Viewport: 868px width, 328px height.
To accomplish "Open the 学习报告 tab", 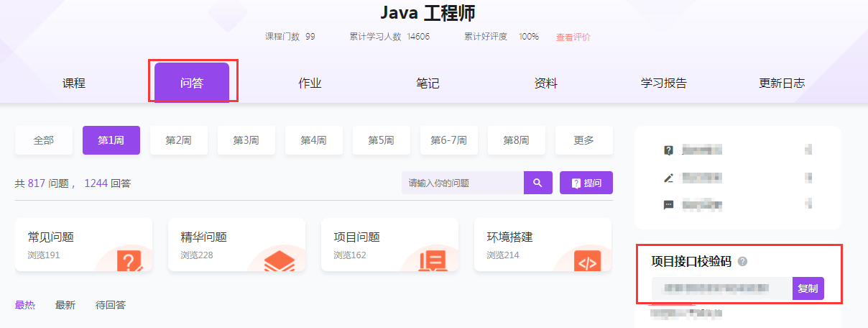I will click(x=664, y=83).
